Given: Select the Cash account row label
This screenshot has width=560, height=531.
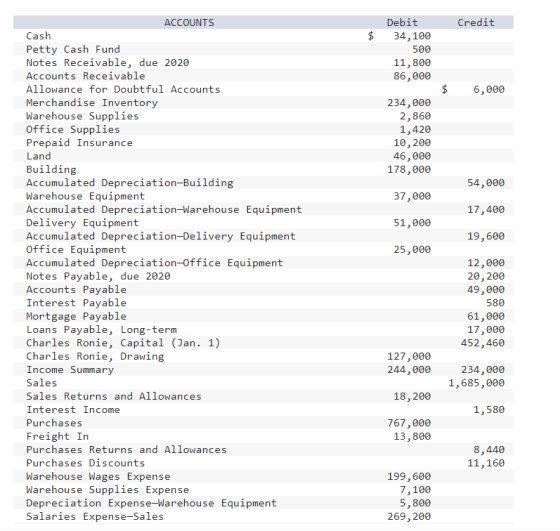Looking at the screenshot, I should [39, 36].
